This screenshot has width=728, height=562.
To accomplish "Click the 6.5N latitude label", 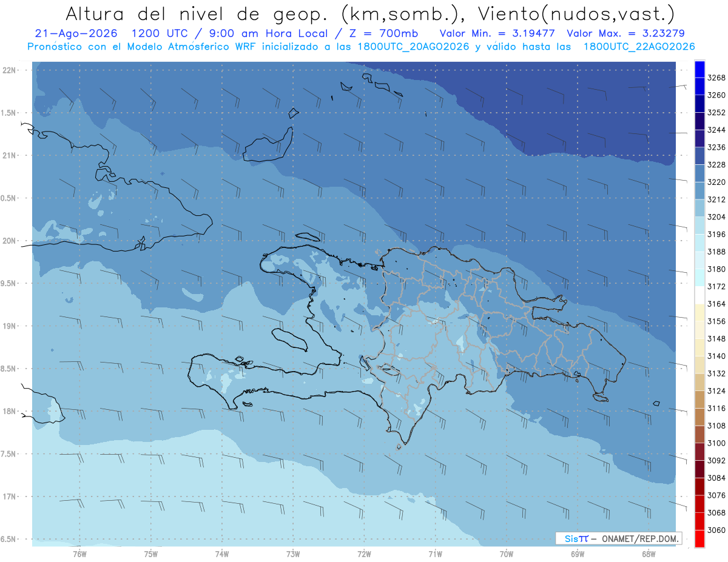I will click(8, 539).
